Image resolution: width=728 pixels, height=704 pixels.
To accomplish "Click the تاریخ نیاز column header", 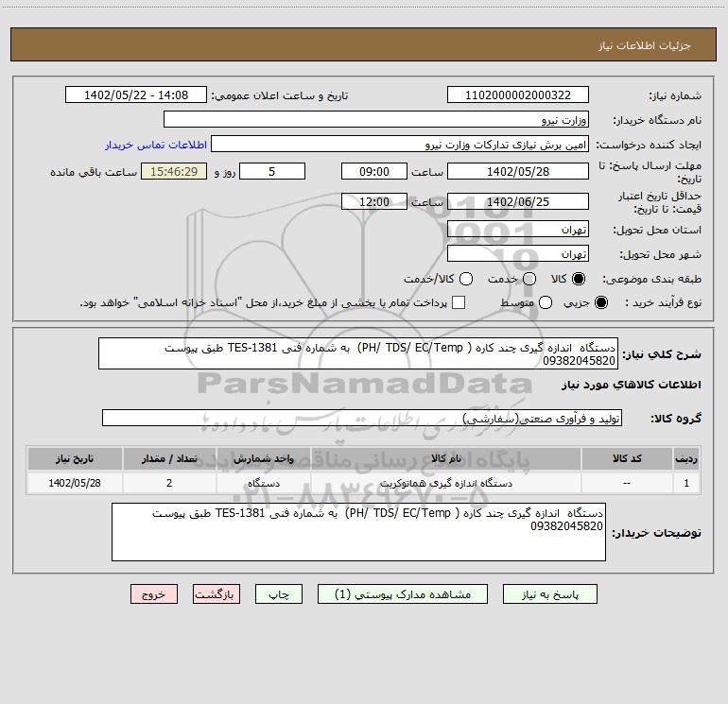I will [x=75, y=458].
